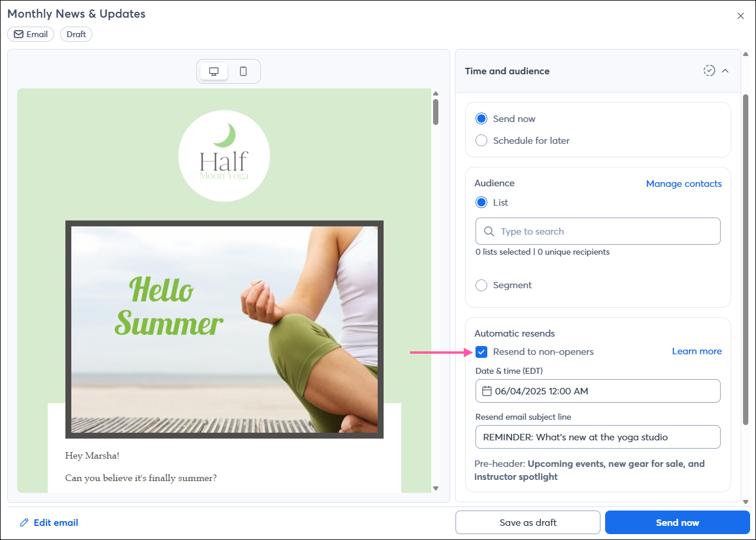Switch to desktop preview icon

[214, 71]
